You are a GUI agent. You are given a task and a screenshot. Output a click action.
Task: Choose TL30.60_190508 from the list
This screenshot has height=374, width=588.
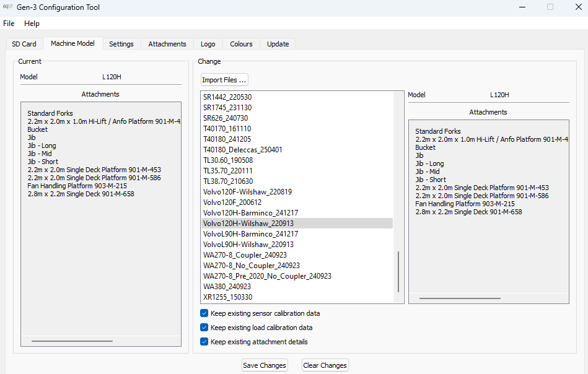pos(297,160)
